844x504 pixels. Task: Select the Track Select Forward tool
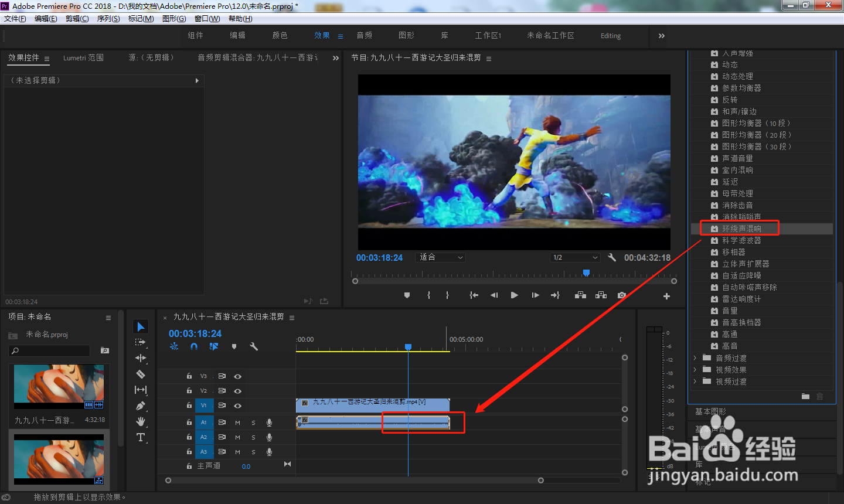[141, 342]
